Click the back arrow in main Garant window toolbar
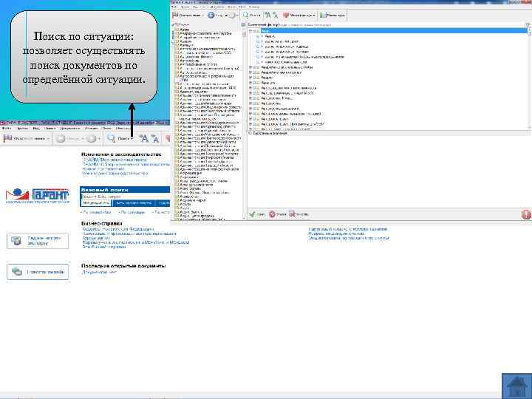532x399 pixels. coord(61,138)
